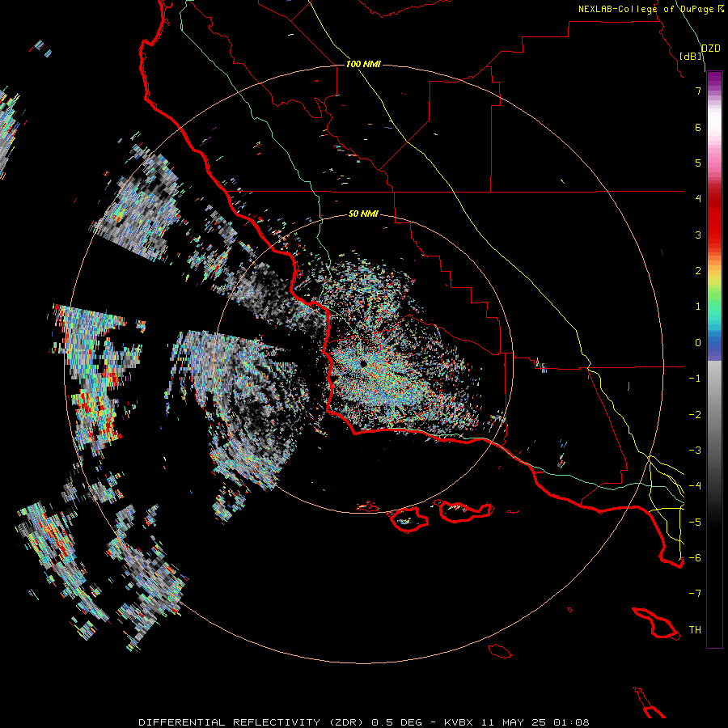Viewport: 728px width, 728px height.
Task: Click the legend label 1
Action: pos(698,307)
